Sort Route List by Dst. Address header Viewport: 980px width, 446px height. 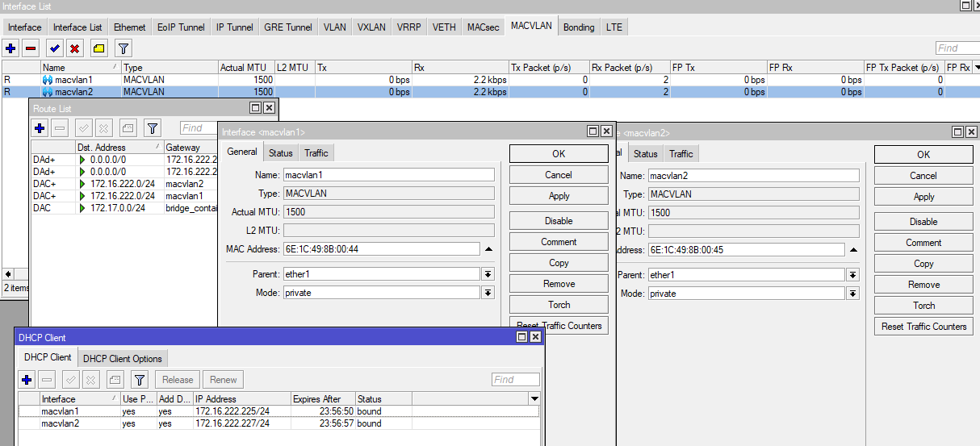click(119, 148)
